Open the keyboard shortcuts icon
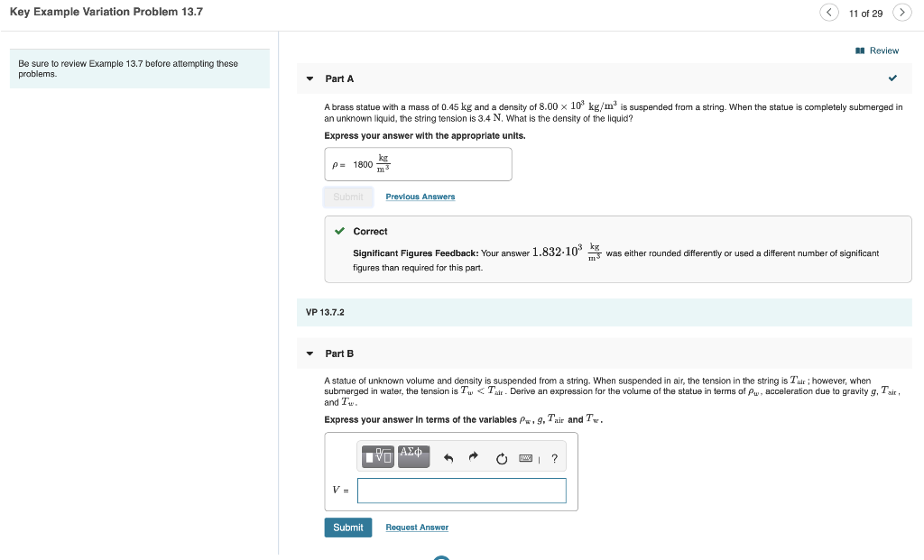The width and height of the screenshot is (924, 560). [526, 458]
